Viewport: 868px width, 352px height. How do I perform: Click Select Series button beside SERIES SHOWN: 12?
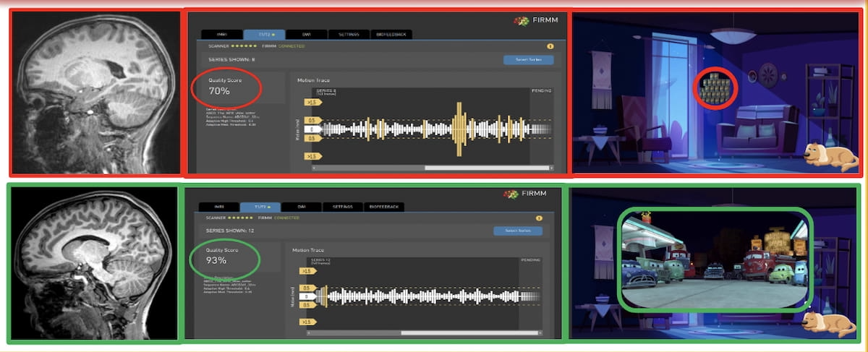[x=518, y=231]
